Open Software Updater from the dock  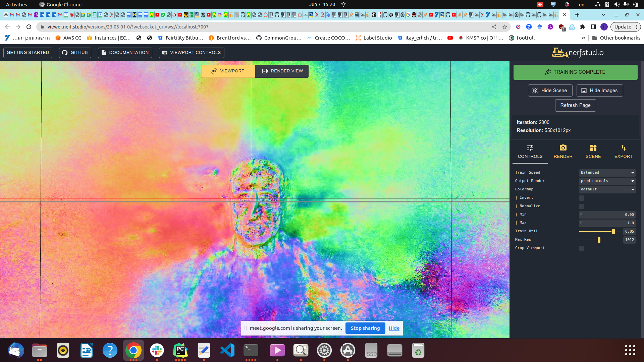(x=348, y=351)
